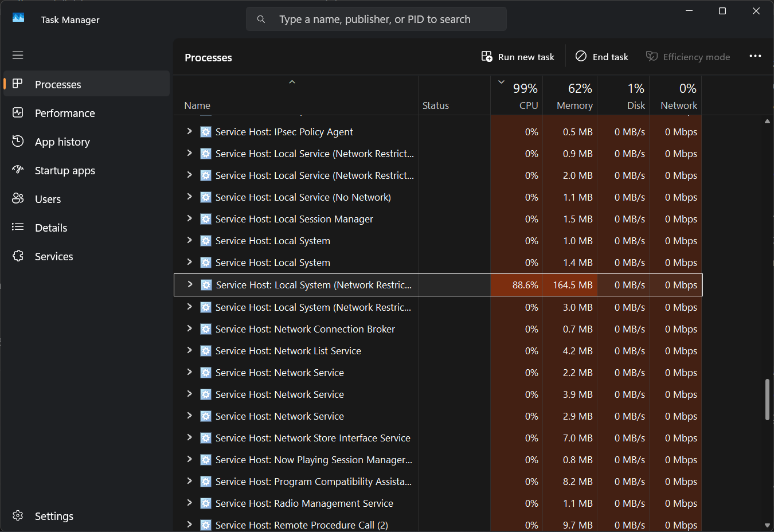This screenshot has height=532, width=774.
Task: Open Task Manager Settings
Action: pyautogui.click(x=54, y=516)
